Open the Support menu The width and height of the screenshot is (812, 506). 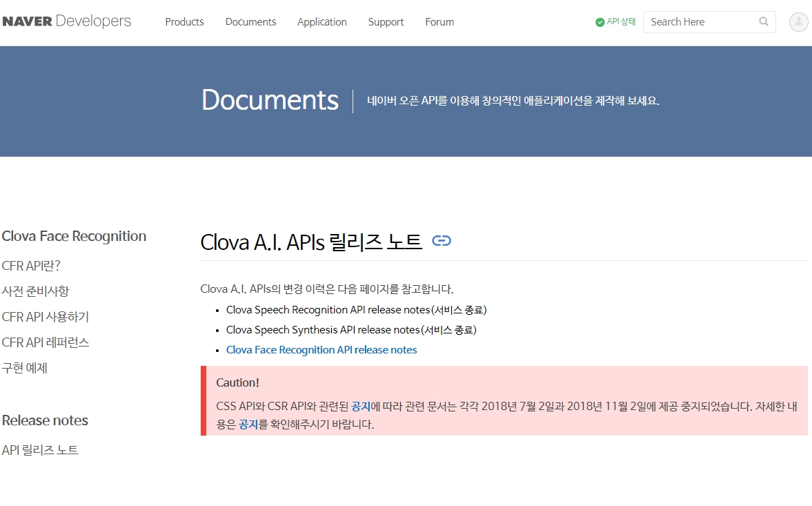[x=386, y=22]
